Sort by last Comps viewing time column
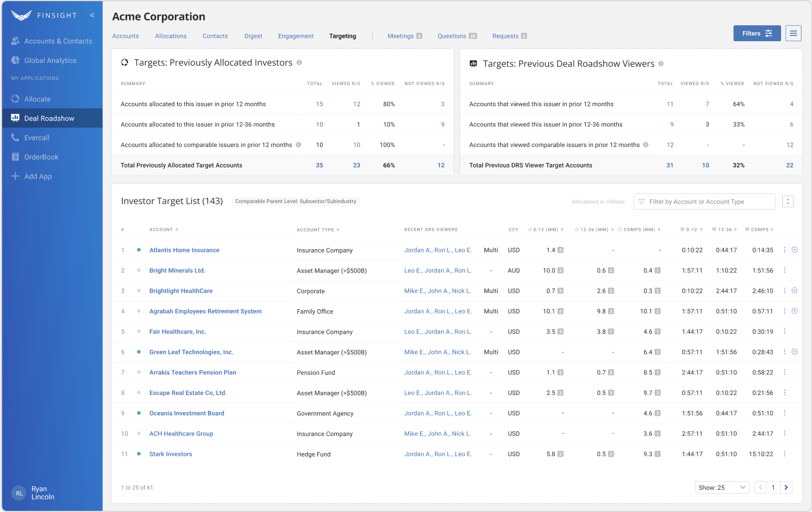Viewport: 812px width, 512px height. tap(759, 230)
